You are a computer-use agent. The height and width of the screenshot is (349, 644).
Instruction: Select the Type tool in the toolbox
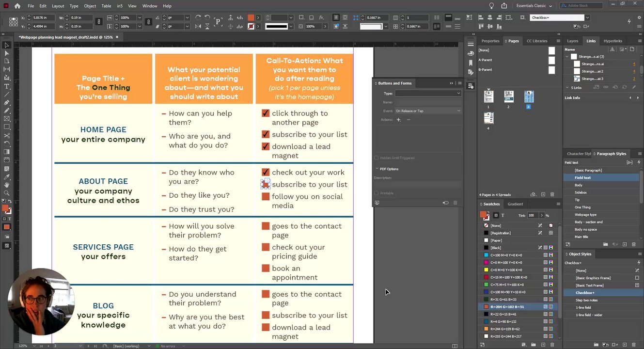(x=7, y=86)
